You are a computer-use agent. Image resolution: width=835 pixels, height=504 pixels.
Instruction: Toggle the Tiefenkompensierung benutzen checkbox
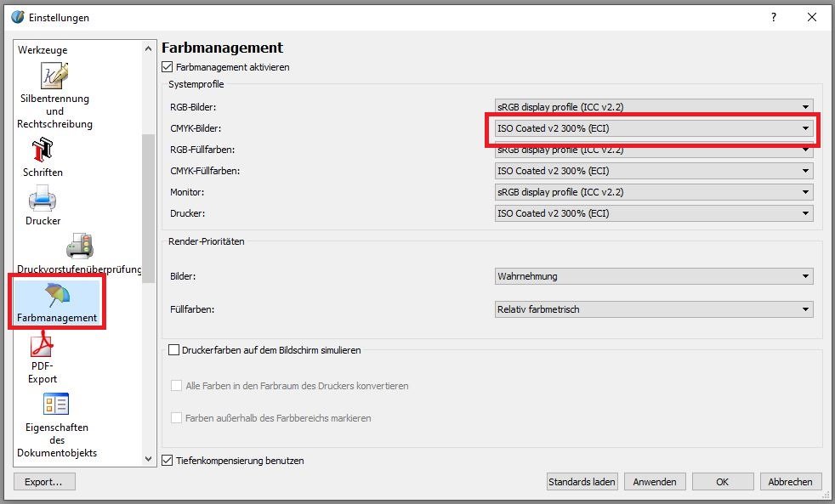168,461
